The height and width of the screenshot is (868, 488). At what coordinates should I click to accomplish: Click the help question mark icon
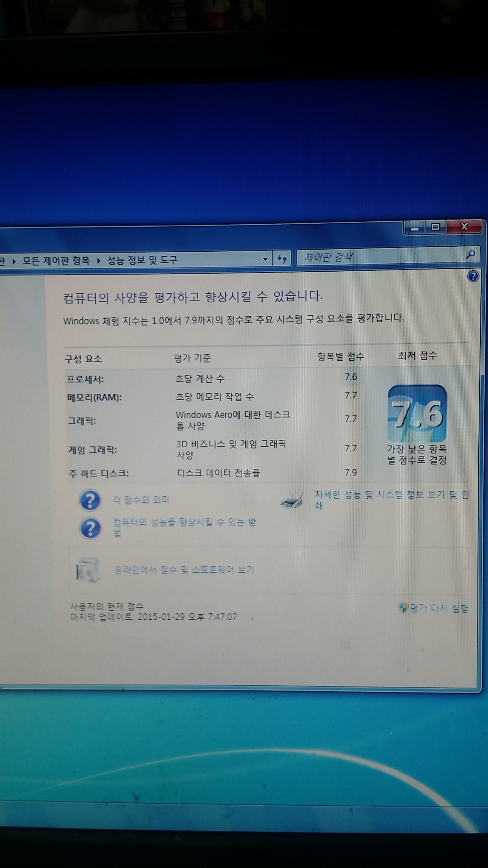(473, 277)
